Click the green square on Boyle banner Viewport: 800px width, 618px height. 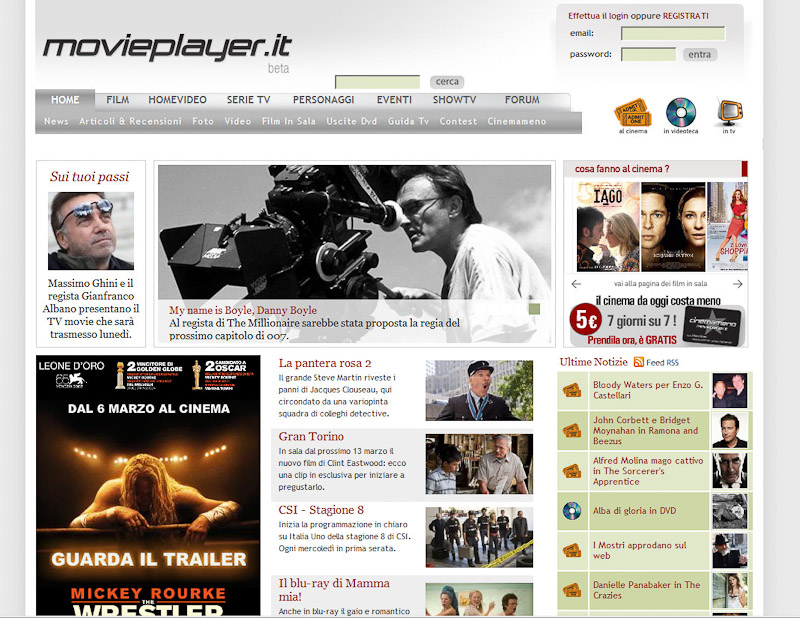(x=534, y=309)
